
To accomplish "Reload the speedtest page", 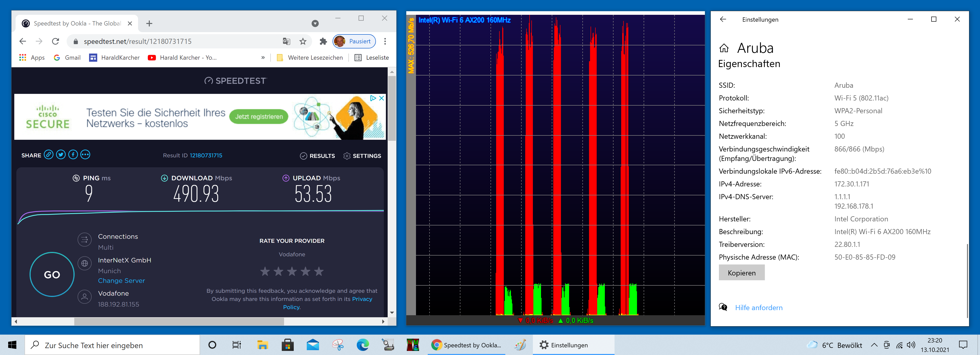I will (56, 41).
